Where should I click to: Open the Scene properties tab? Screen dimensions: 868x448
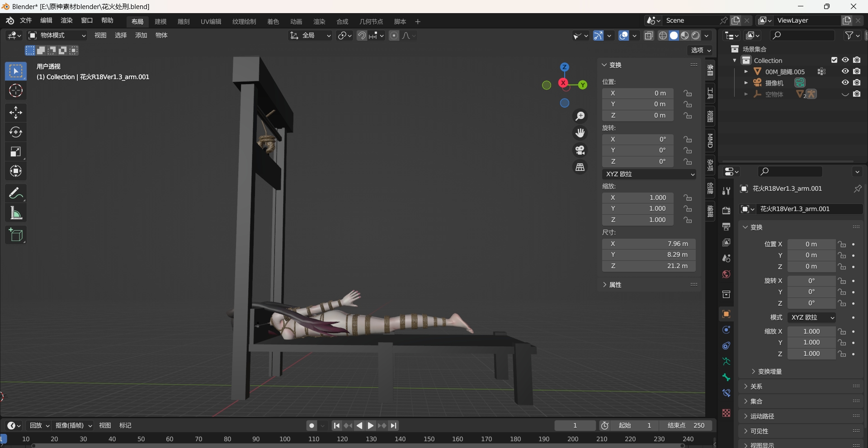726,258
